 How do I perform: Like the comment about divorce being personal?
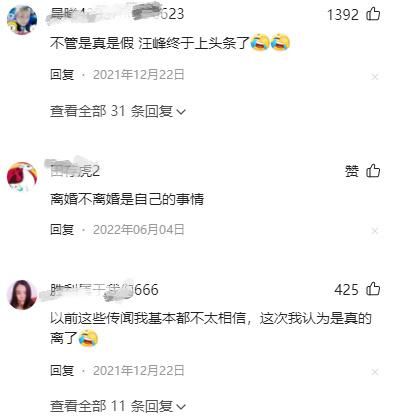pyautogui.click(x=373, y=171)
